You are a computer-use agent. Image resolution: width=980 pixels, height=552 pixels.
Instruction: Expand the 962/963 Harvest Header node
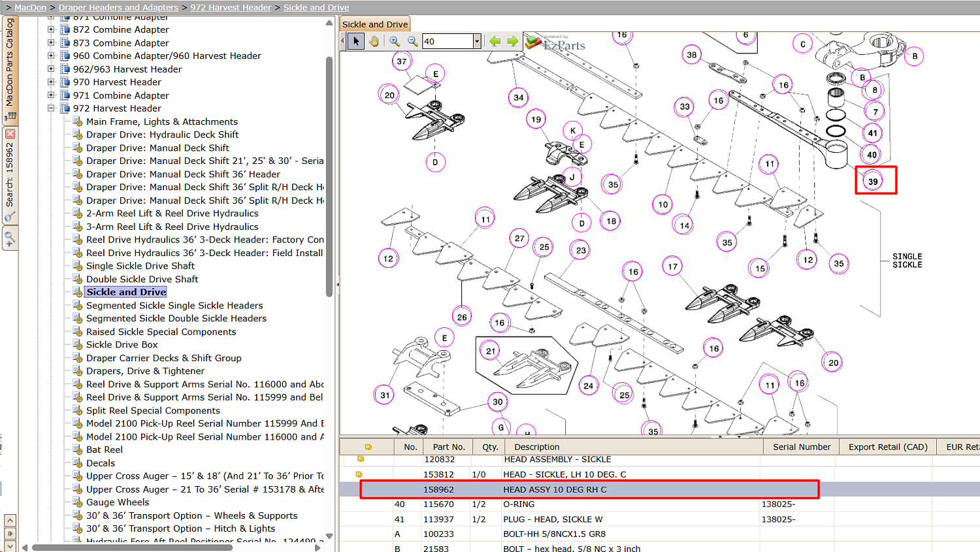coord(51,69)
